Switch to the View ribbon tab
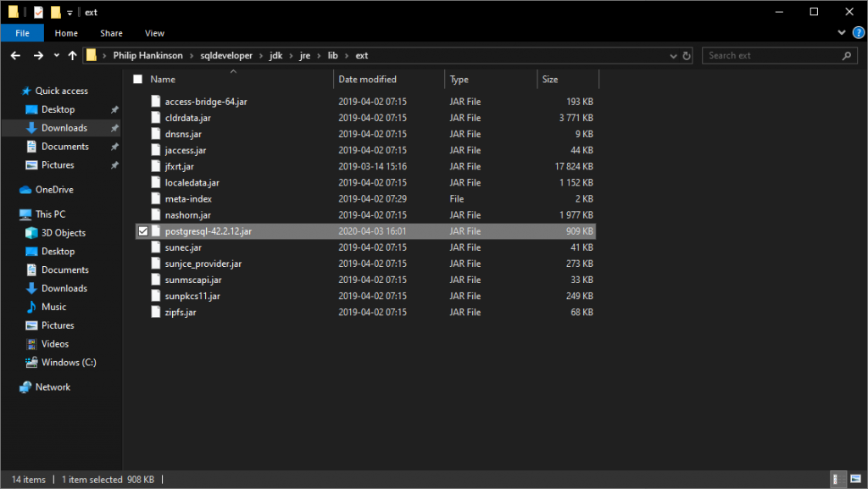The width and height of the screenshot is (868, 489). click(154, 33)
